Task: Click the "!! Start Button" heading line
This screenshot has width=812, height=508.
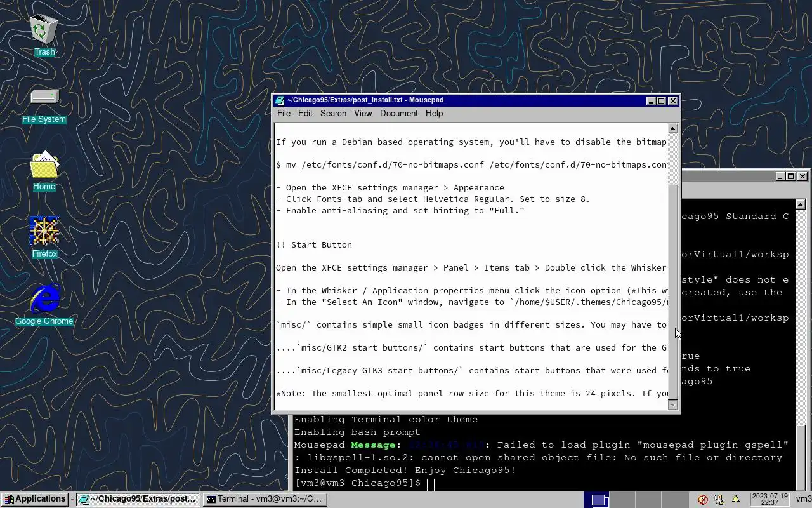Action: (x=314, y=244)
